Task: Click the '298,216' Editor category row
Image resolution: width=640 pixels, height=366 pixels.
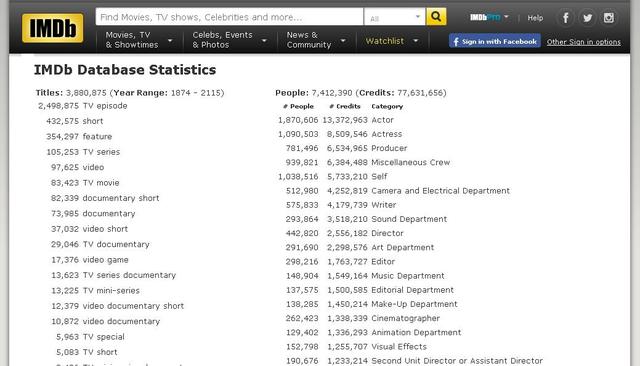Action: click(340, 262)
